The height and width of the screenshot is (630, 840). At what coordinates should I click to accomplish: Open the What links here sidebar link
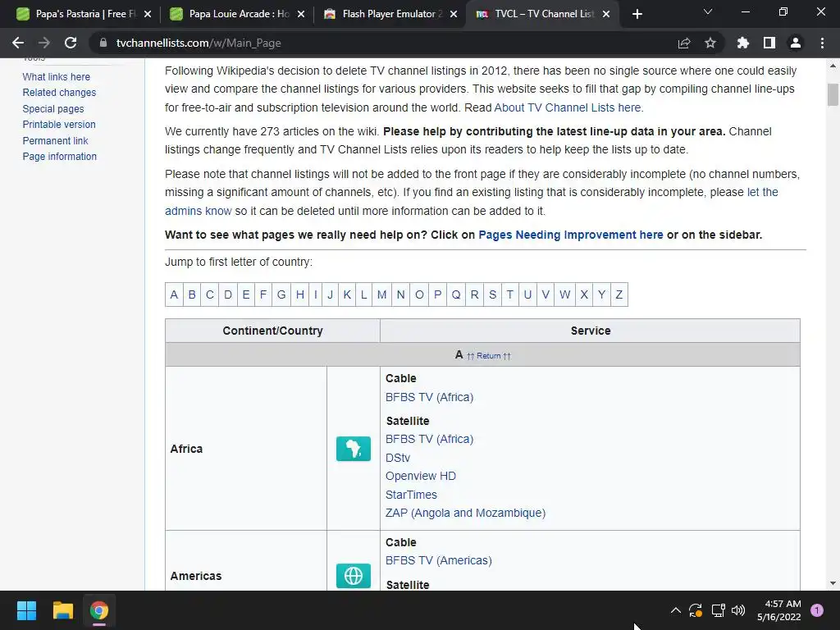57,76
